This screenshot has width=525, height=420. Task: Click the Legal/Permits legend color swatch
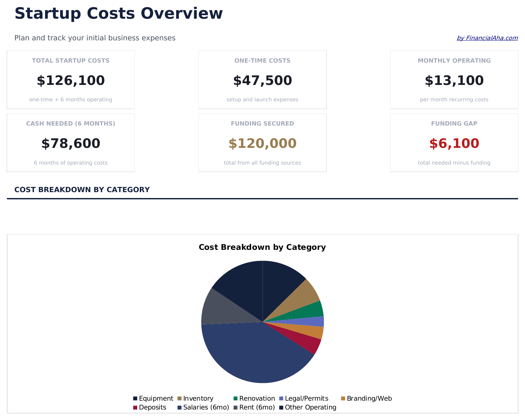(x=281, y=398)
